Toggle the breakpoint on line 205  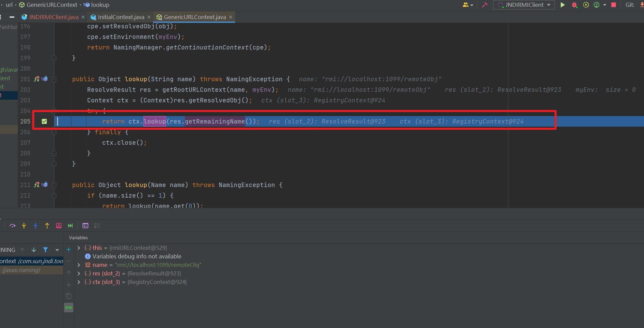44,122
